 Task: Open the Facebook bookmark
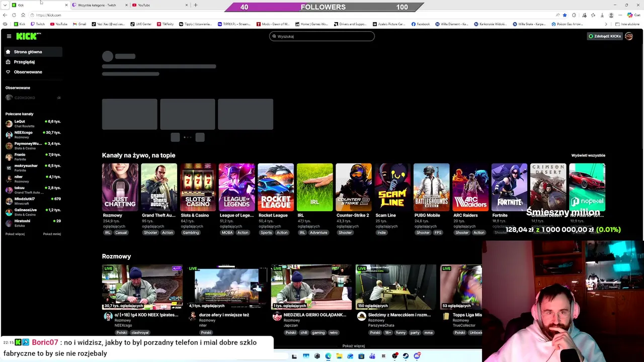pos(421,24)
